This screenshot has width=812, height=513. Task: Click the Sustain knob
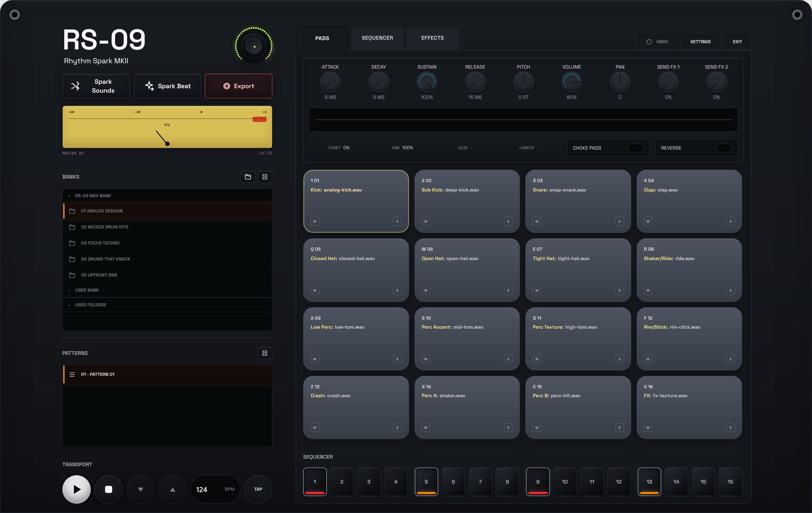[427, 82]
